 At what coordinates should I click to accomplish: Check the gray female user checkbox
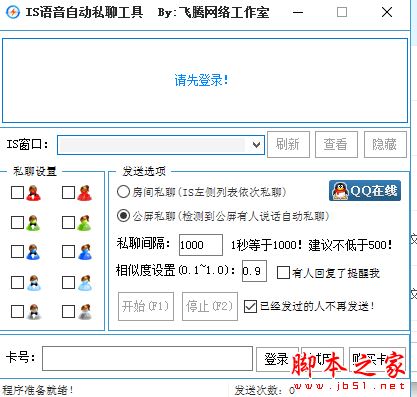point(68,312)
